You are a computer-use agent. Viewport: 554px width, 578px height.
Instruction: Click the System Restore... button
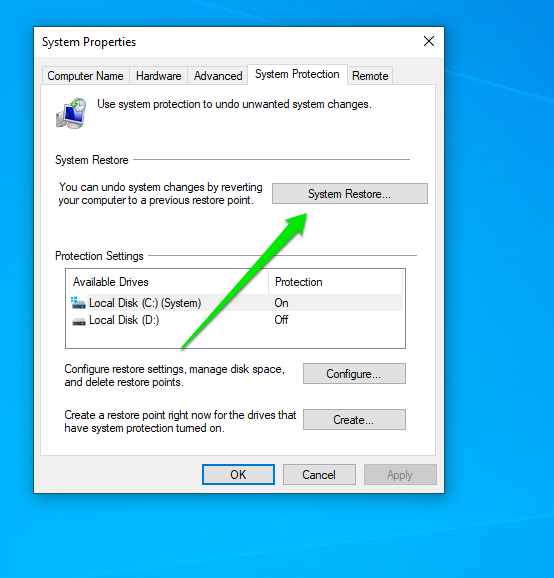point(350,194)
